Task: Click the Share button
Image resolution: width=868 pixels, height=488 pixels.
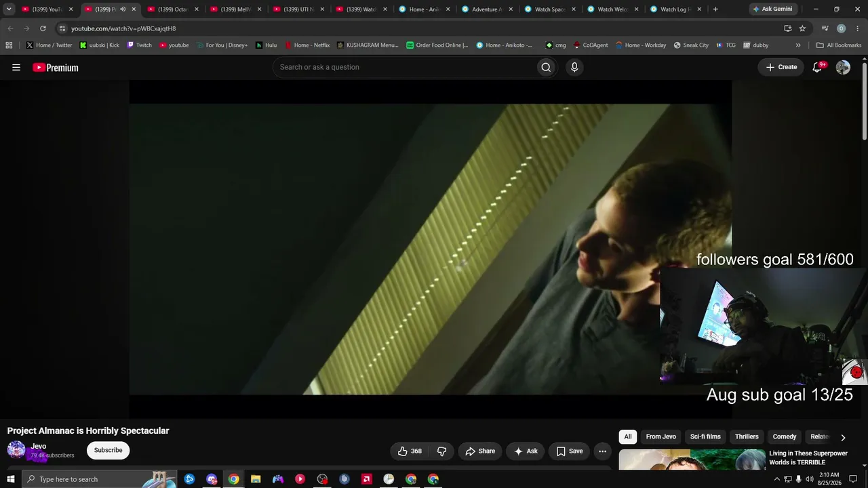Action: (480, 451)
